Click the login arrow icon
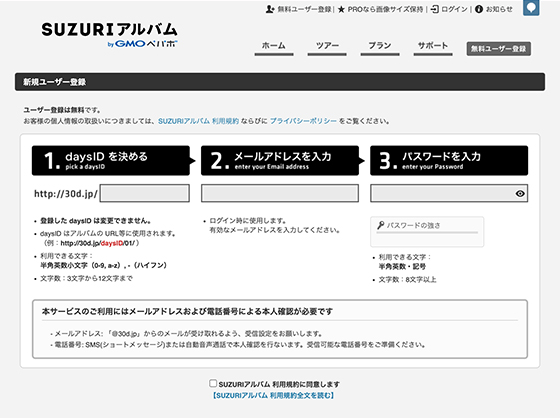This screenshot has height=418, width=560. point(435,9)
